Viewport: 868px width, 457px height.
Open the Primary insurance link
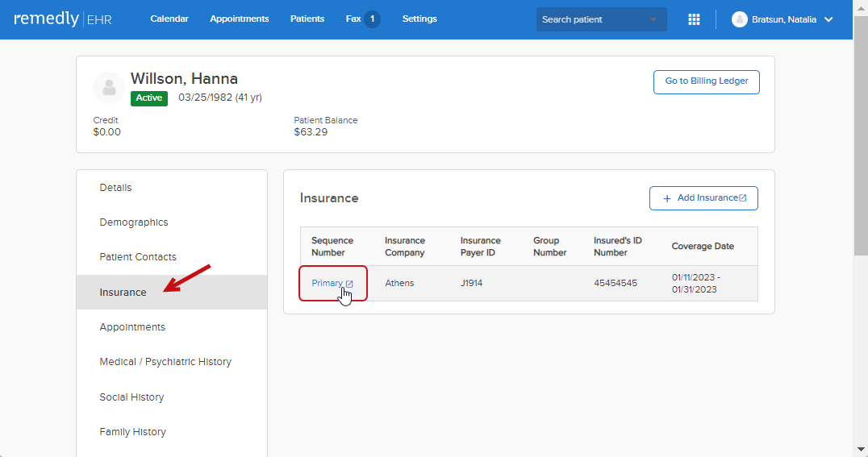[x=328, y=284]
